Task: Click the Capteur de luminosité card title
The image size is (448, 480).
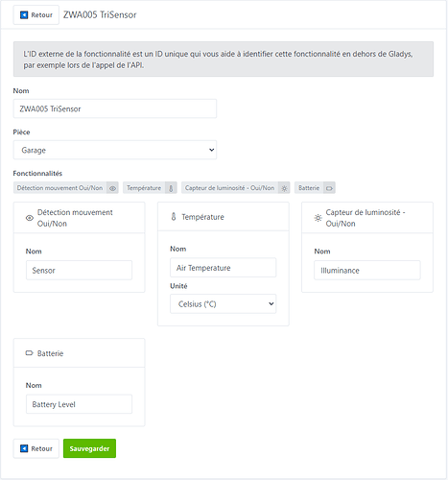Action: coord(365,218)
